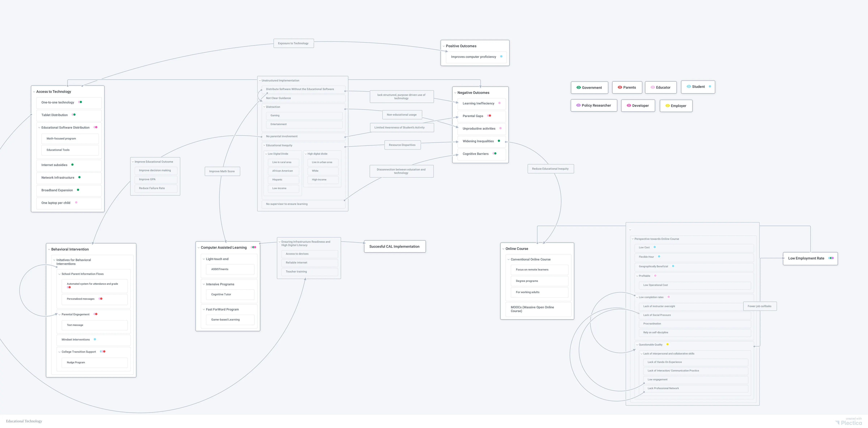The height and width of the screenshot is (428, 868).
Task: Click the green eye icon on Government
Action: (x=578, y=88)
